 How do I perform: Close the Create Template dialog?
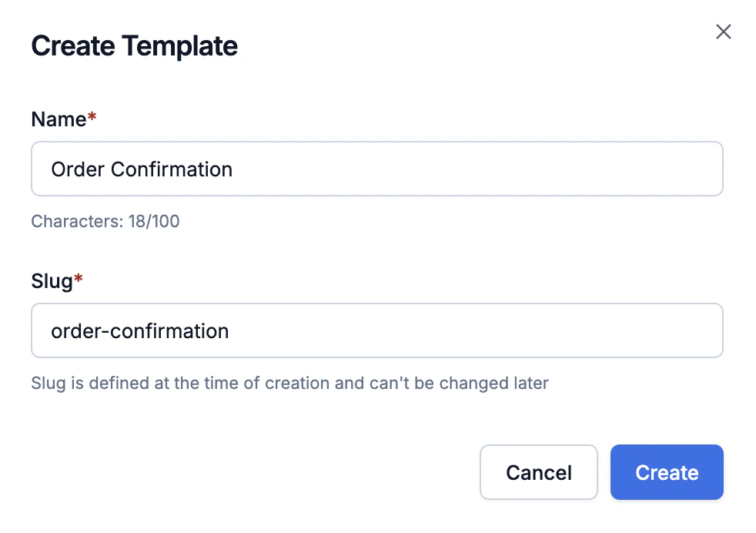(723, 32)
